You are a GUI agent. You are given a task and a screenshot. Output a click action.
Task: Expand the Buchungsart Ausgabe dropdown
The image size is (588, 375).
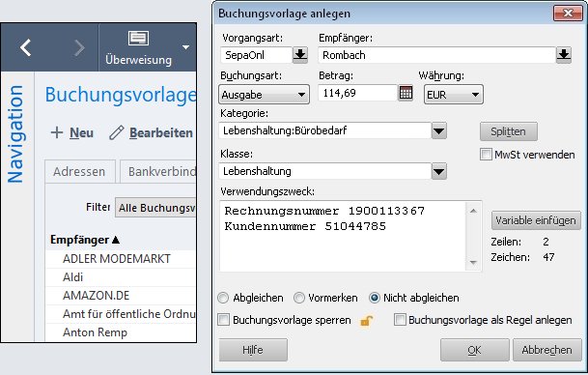click(264, 94)
